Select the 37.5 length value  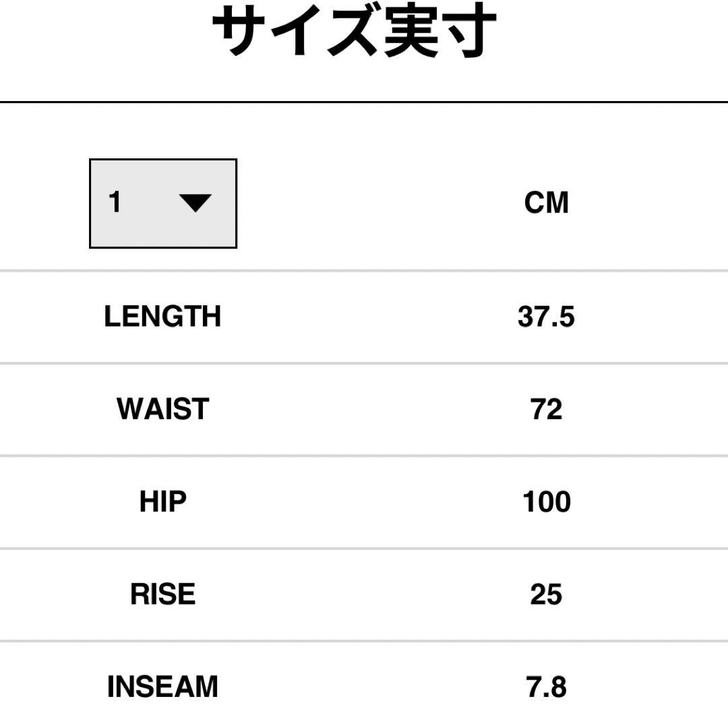coord(546,316)
